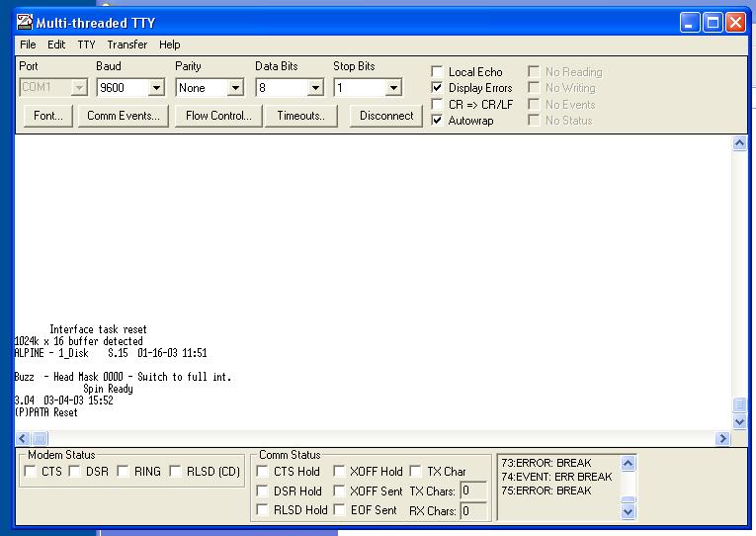Click the terminal scroll up arrow
The height and width of the screenshot is (536, 756).
click(x=739, y=143)
